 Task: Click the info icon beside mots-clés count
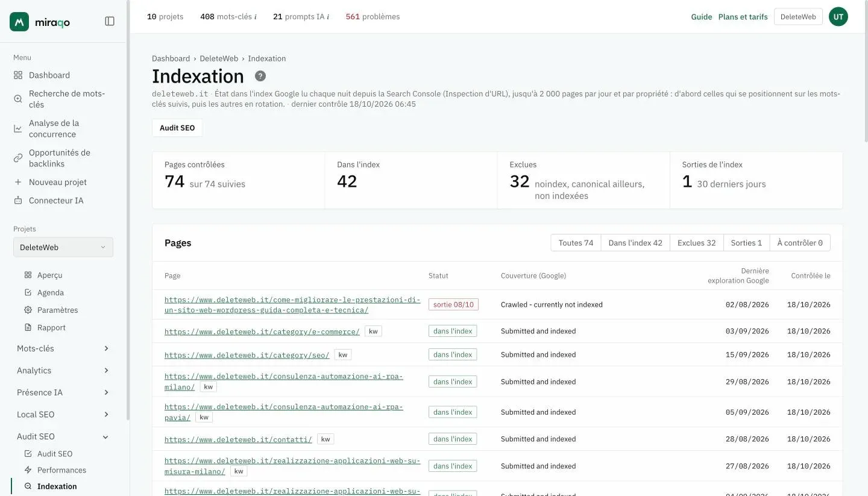(256, 17)
